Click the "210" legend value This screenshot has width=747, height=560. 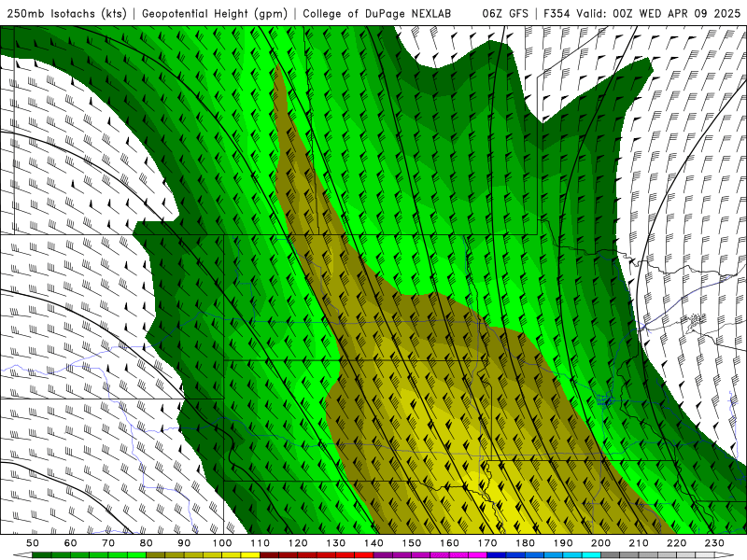click(x=639, y=543)
